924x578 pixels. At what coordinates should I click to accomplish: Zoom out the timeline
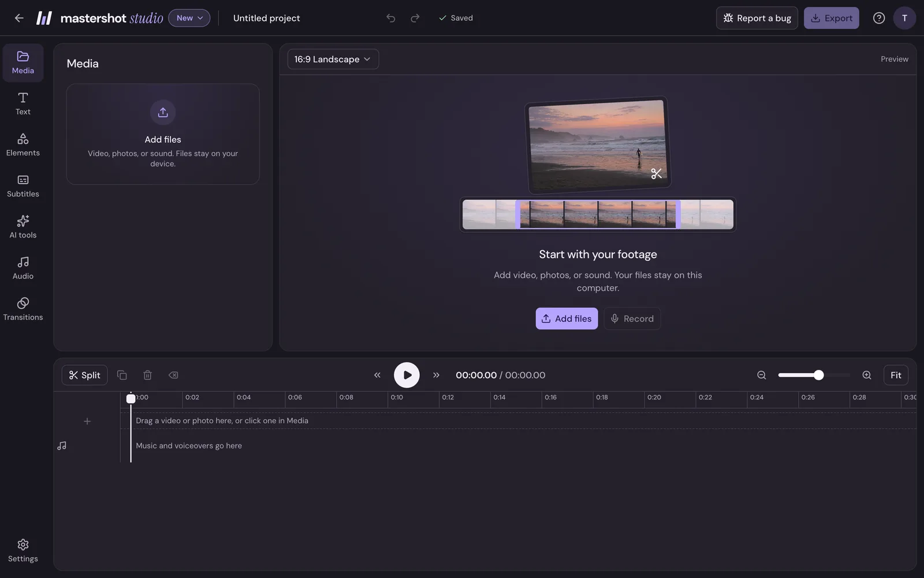[762, 375]
